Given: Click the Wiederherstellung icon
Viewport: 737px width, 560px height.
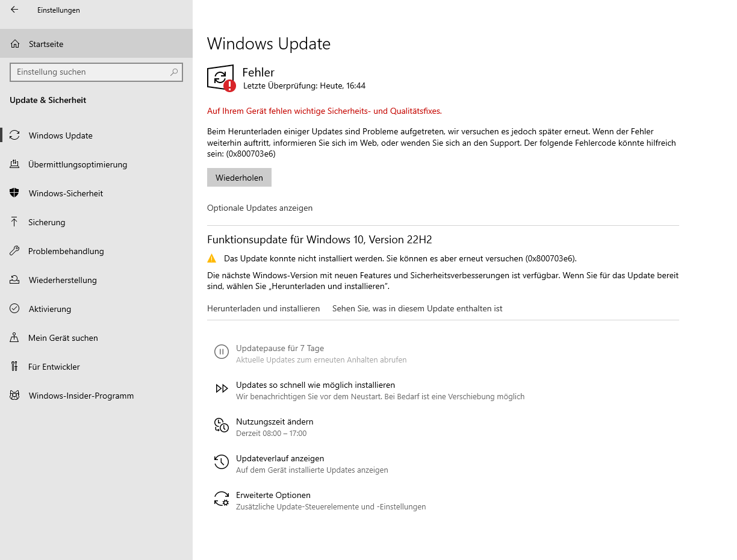Looking at the screenshot, I should [15, 280].
